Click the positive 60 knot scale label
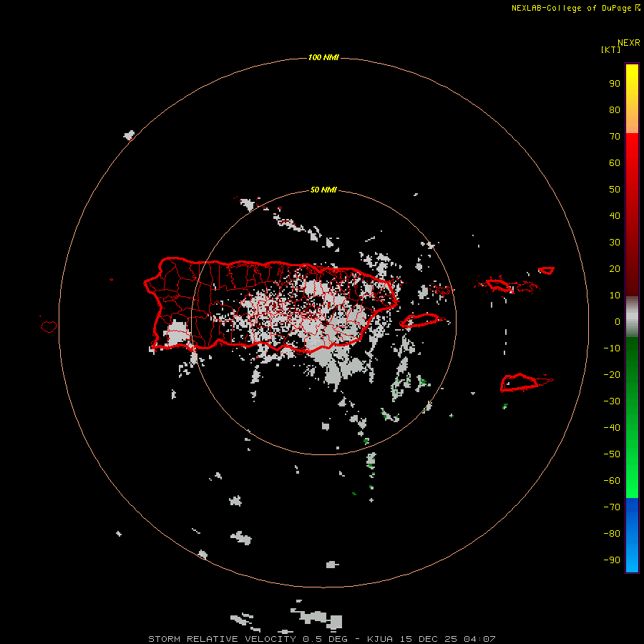 pos(615,163)
